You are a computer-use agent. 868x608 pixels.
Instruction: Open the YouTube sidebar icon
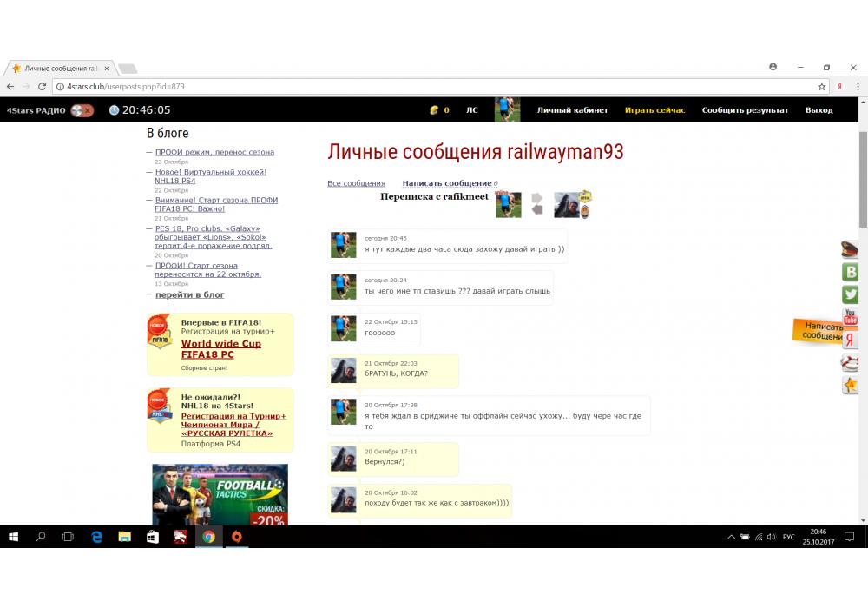point(851,317)
